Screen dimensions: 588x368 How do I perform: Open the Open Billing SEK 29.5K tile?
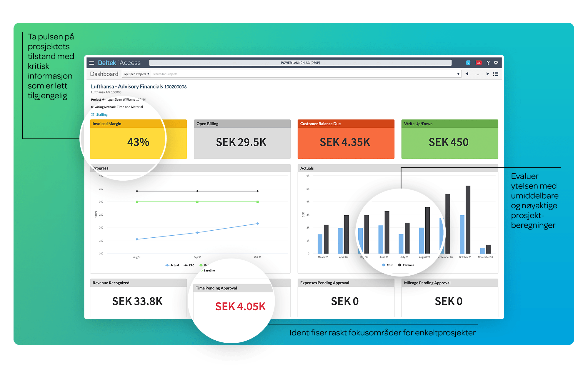[242, 139]
